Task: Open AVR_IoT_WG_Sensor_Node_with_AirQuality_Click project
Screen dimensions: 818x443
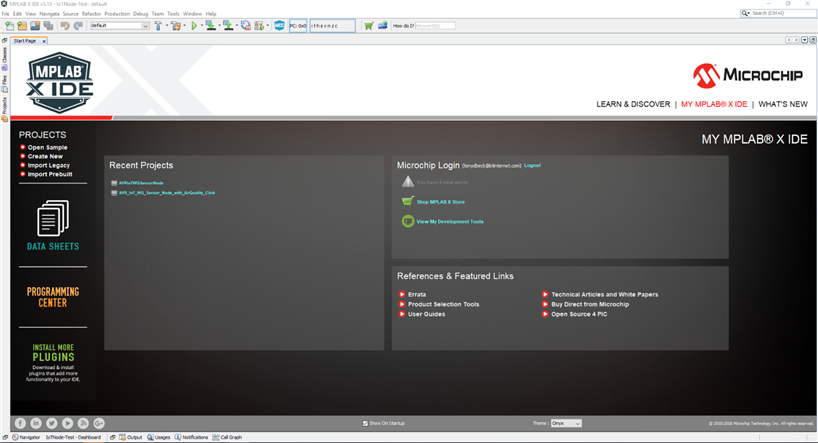Action: coord(167,193)
